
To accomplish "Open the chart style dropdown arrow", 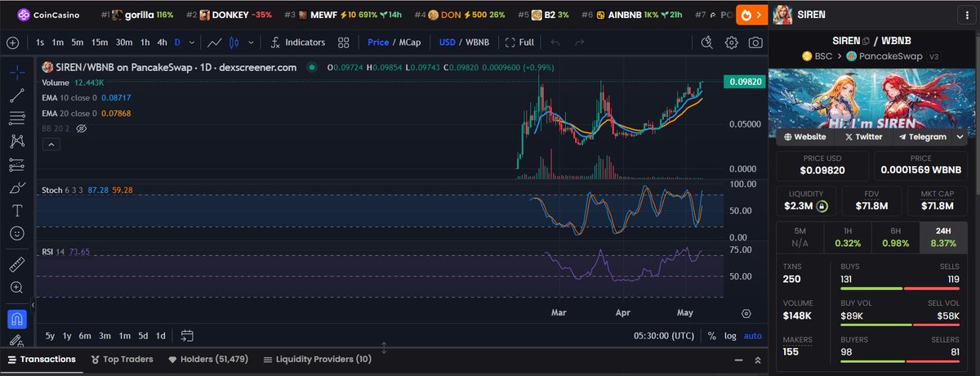I will (250, 43).
